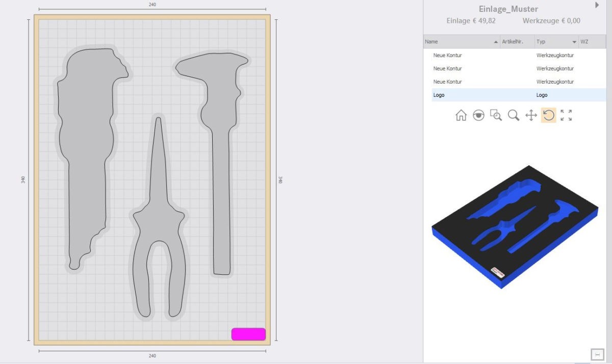612x364 pixels.
Task: Select the first Neue Kontur row
Action: pyautogui.click(x=447, y=55)
